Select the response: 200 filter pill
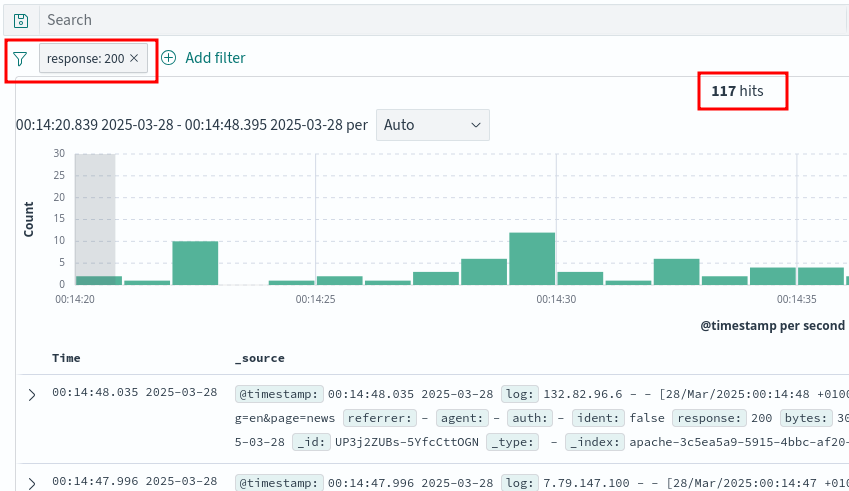 [85, 59]
